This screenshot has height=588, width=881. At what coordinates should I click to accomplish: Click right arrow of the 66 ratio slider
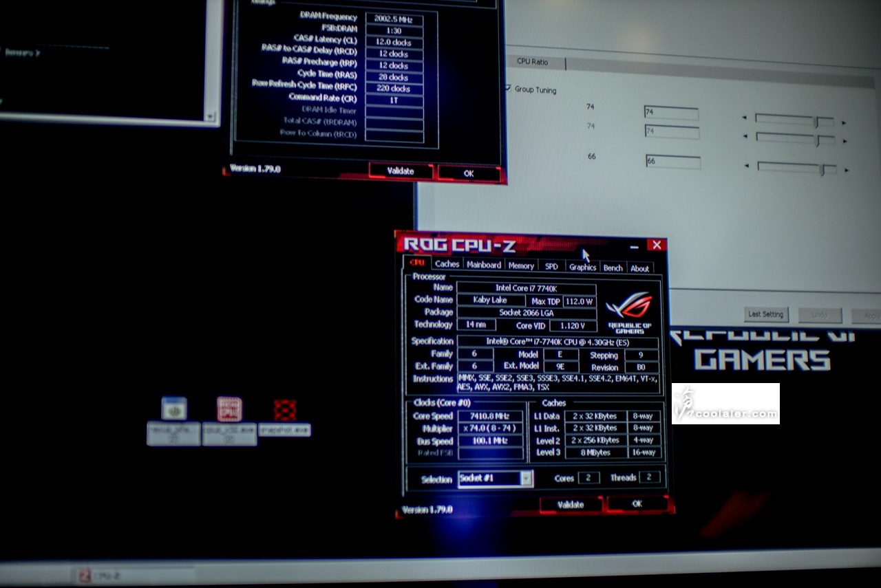click(x=846, y=170)
